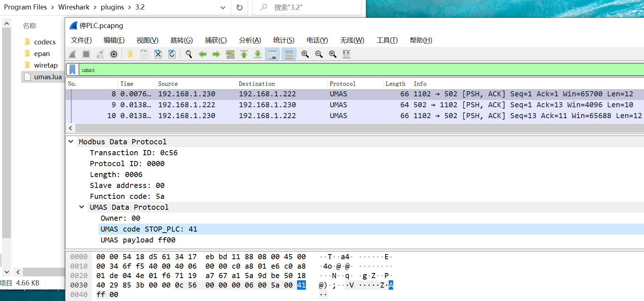Collapse the Modbus Data Protocol tree
644x301 pixels.
(x=71, y=142)
